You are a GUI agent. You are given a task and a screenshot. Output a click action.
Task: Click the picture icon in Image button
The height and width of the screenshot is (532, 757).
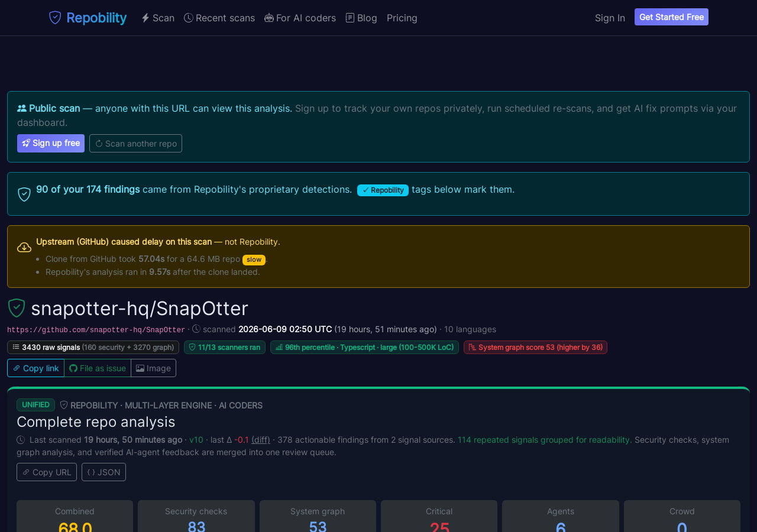coord(140,368)
